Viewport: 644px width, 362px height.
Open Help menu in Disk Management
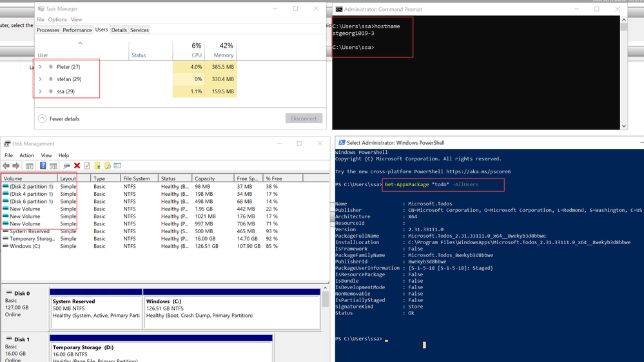[64, 155]
